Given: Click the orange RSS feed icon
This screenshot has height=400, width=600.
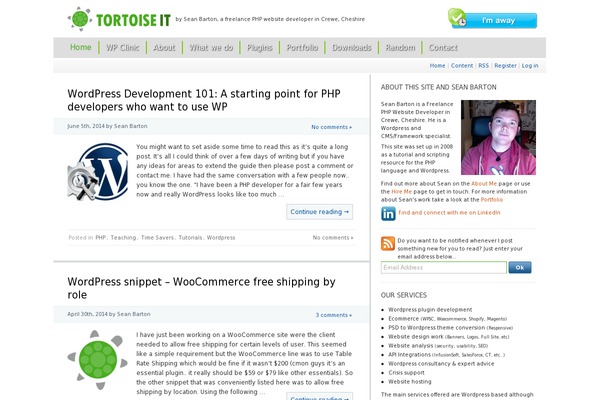Looking at the screenshot, I should 388,243.
